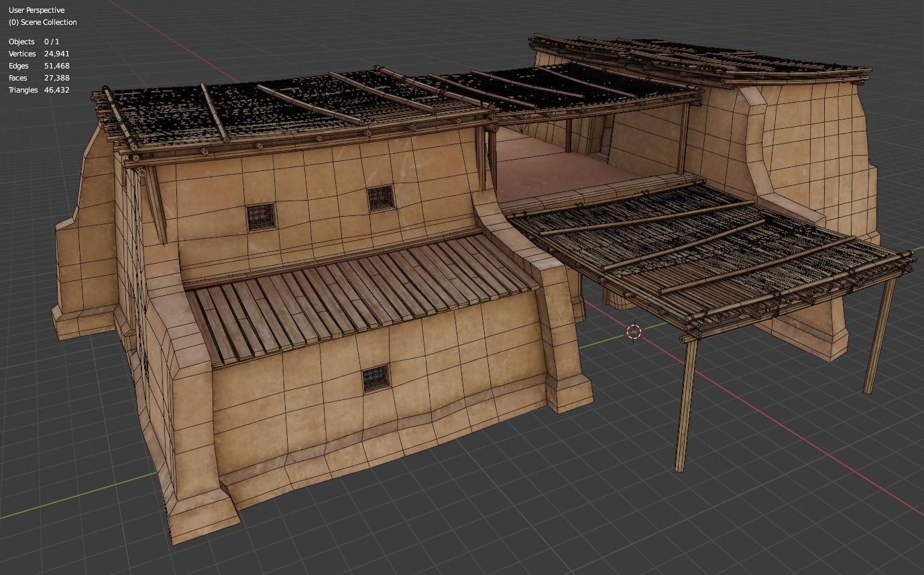Click the Objects '0 / 1' statistic
Screen dimensions: 924x575
(x=52, y=42)
